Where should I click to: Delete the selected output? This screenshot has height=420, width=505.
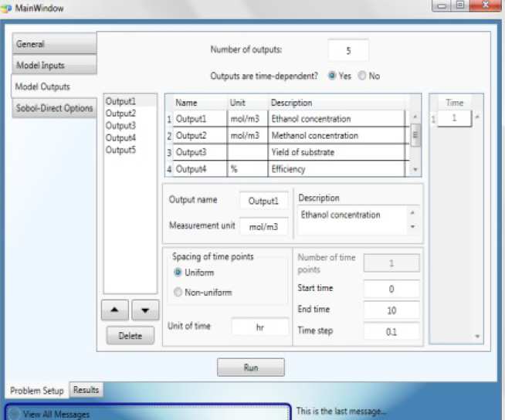click(130, 336)
